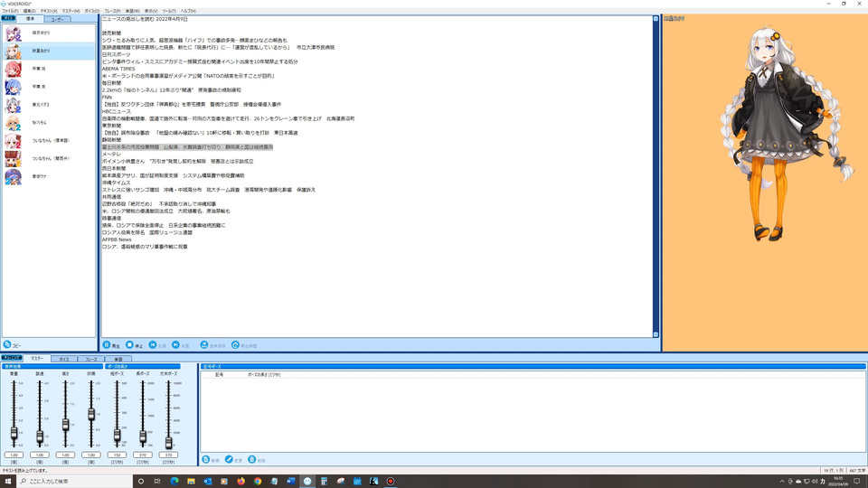The width and height of the screenshot is (868, 488).
Task: Click the text editor scrollbar down arrow
Action: 656,334
